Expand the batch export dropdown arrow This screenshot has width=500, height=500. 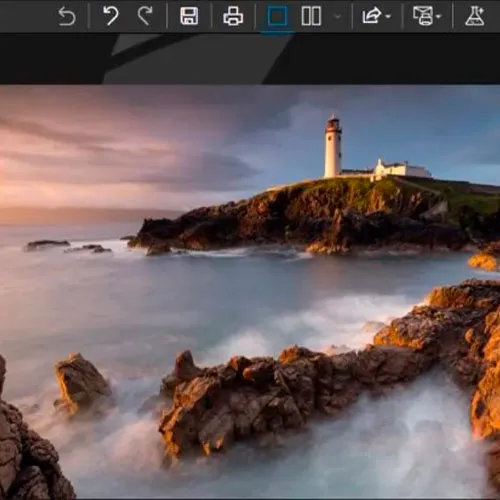coord(439,16)
